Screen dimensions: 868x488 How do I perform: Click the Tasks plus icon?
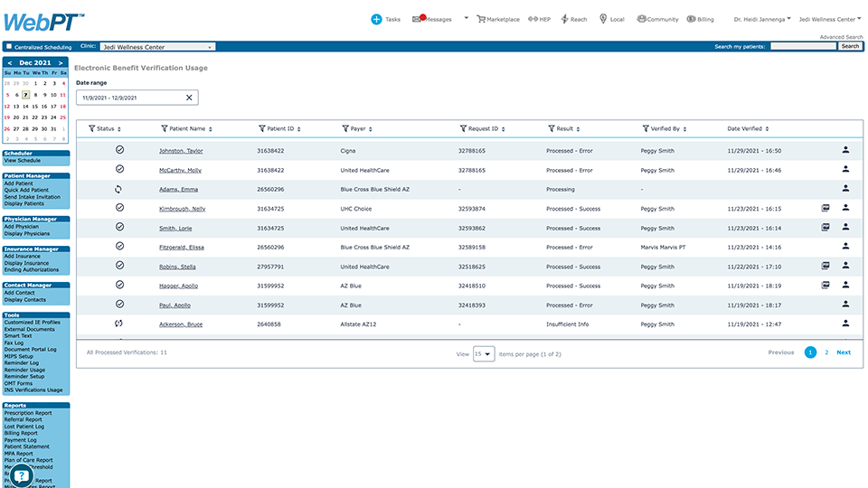[x=376, y=19]
